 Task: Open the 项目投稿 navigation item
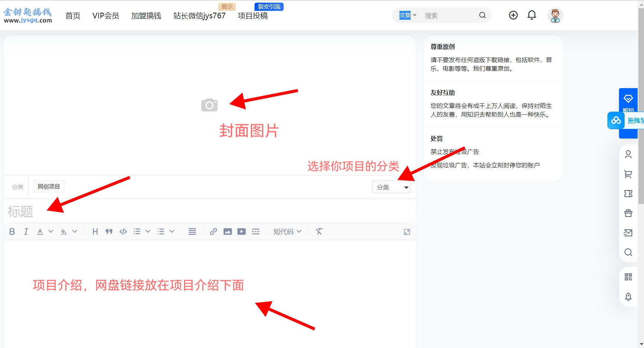click(x=253, y=16)
